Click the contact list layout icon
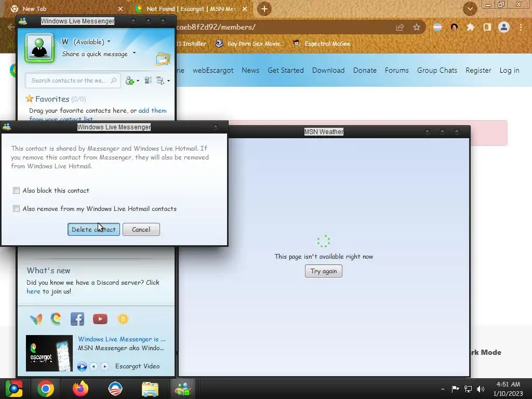Screen dimensions: 532x399 (x=148, y=81)
